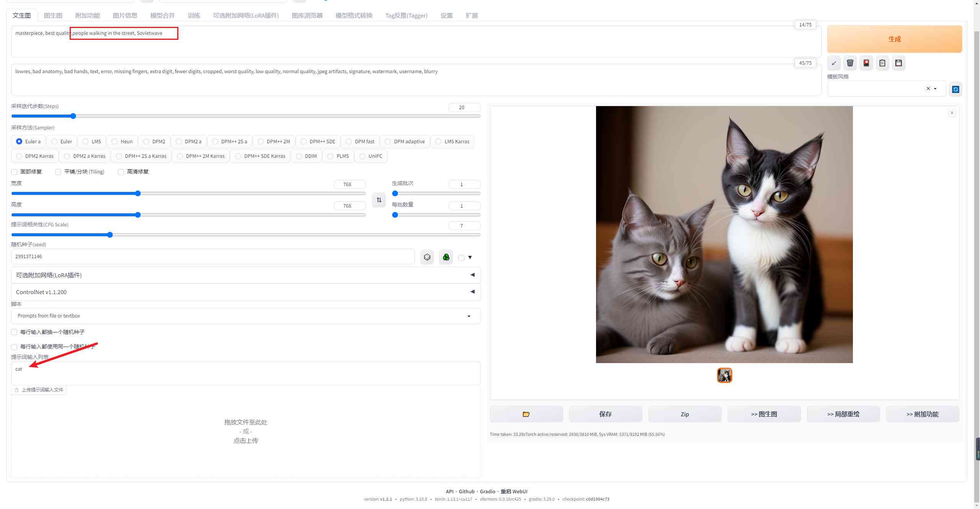Screen dimensions: 980x509
Task: Click the 随机种子 seed input field
Action: click(x=213, y=257)
